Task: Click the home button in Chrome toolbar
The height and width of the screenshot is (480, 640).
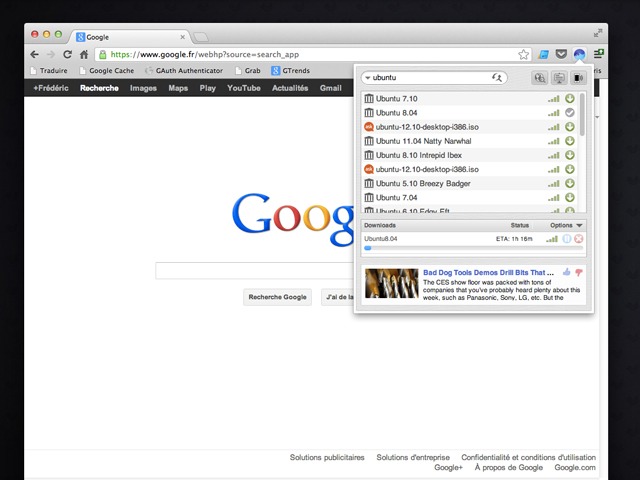Action: [84, 54]
